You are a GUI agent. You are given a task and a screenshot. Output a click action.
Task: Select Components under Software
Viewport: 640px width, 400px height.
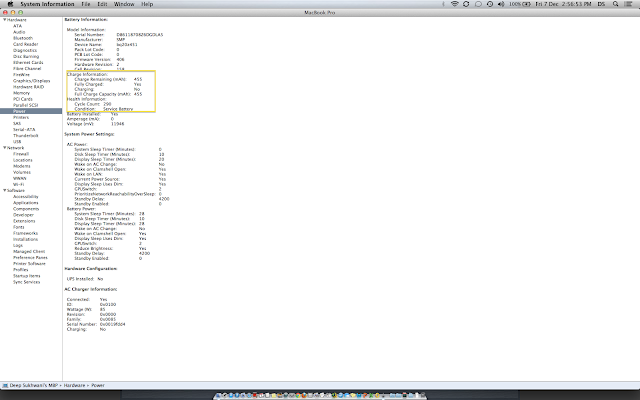click(26, 209)
